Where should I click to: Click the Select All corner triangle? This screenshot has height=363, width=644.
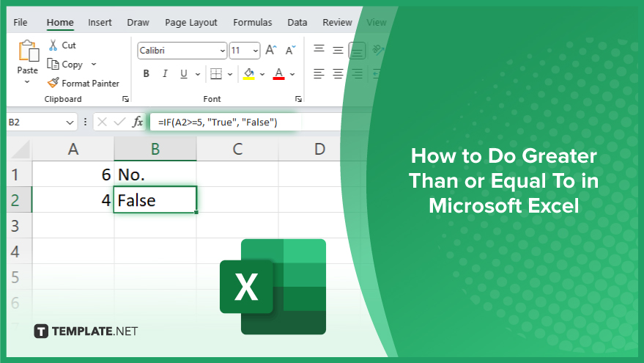tap(20, 149)
